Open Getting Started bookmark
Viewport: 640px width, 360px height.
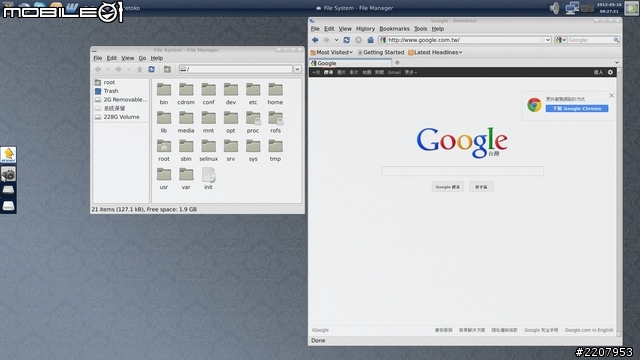click(x=380, y=52)
